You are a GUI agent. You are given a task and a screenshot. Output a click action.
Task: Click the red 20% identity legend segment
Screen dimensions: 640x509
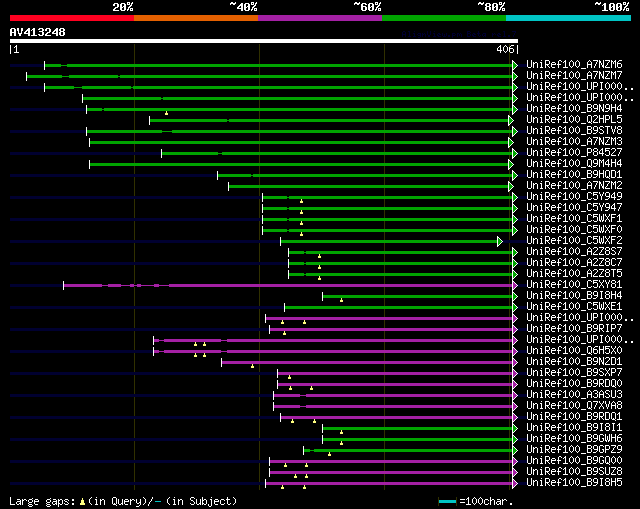[72, 18]
